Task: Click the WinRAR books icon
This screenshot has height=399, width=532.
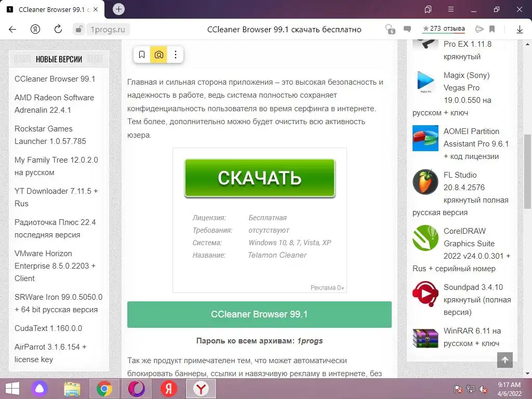Action: [x=425, y=338]
